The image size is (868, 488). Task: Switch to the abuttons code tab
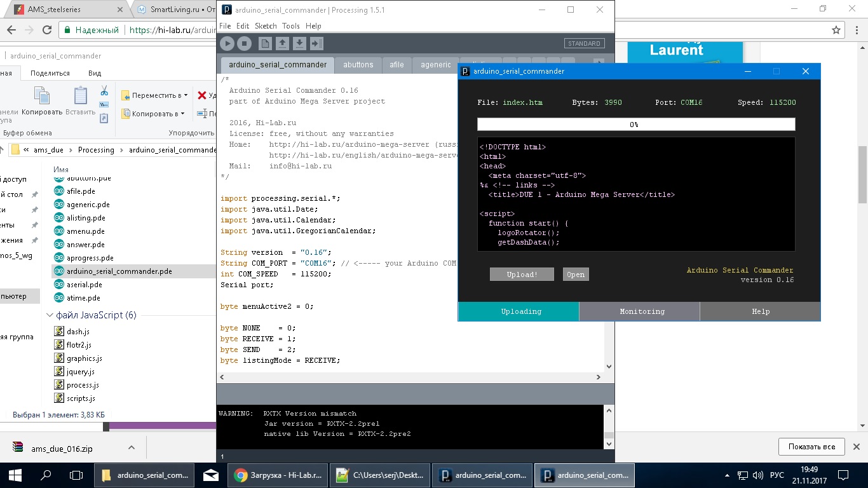(x=358, y=65)
